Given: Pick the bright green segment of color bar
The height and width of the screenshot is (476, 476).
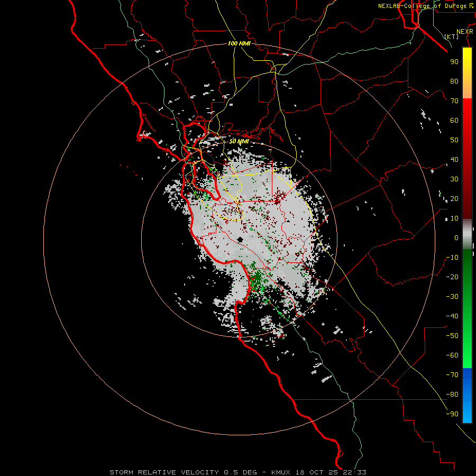Looking at the screenshot, I should (x=467, y=309).
